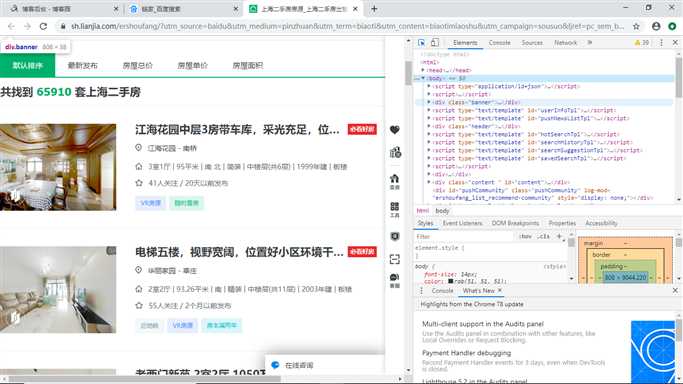The image size is (683, 384).
Task: Switch to the Console tab
Action: tap(499, 43)
